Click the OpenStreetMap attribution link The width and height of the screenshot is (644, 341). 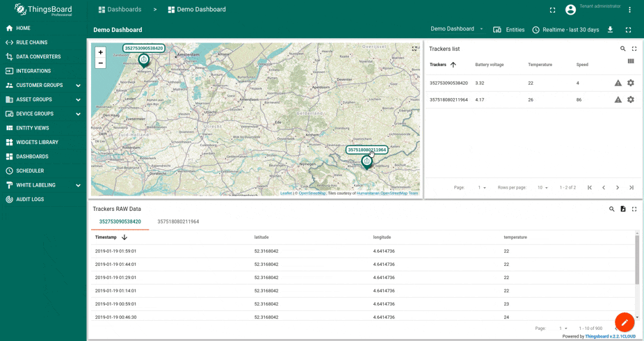312,193
